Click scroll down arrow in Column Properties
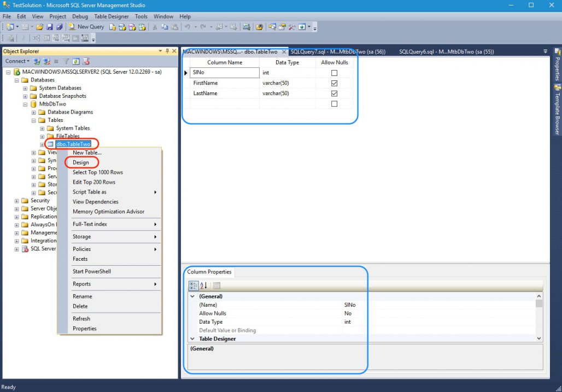The height and width of the screenshot is (392, 562). tap(538, 338)
